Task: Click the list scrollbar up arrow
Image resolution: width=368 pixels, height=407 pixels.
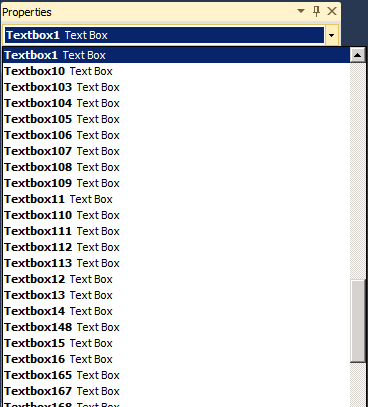Action: click(358, 55)
